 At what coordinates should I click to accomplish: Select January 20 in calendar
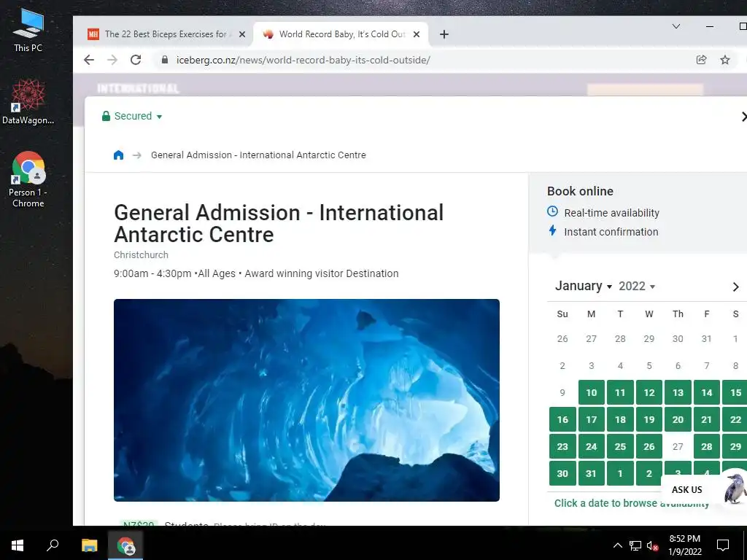(x=678, y=419)
